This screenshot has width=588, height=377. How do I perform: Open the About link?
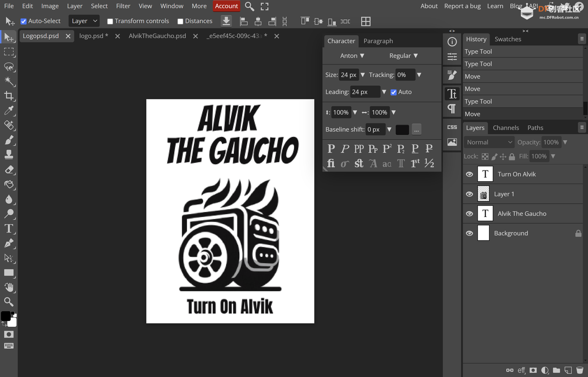[x=429, y=6]
